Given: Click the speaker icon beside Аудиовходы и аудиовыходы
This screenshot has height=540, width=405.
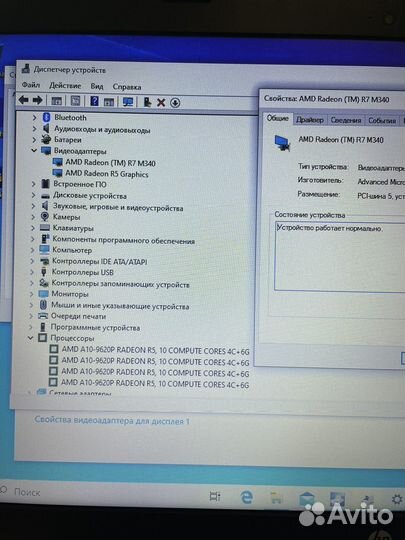Looking at the screenshot, I should tap(46, 129).
